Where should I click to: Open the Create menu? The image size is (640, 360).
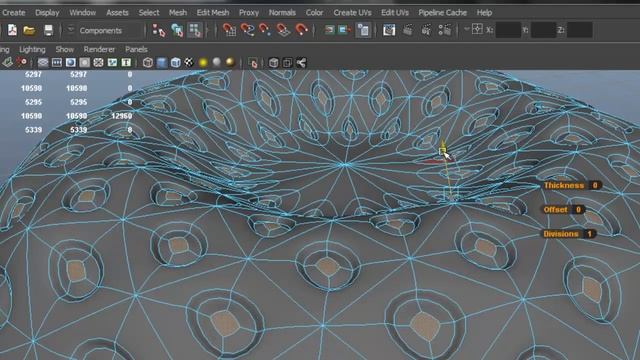tap(13, 13)
